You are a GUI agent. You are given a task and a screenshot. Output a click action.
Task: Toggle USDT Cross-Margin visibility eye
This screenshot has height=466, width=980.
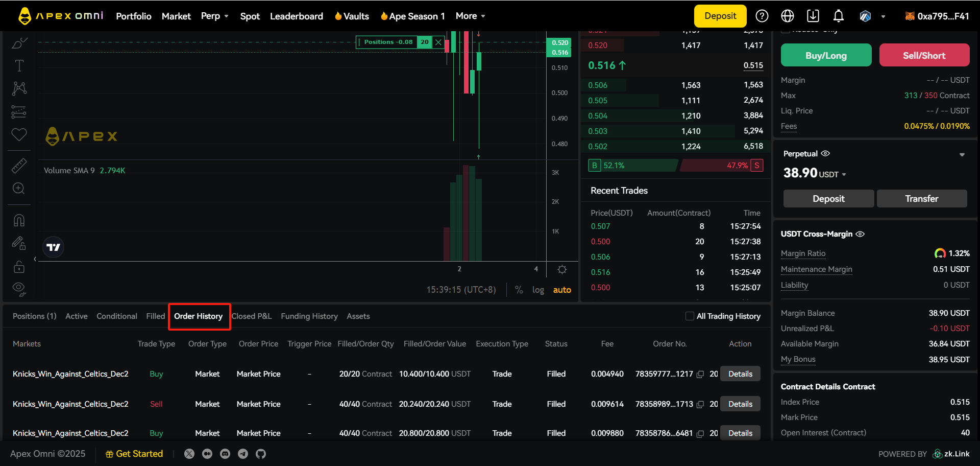(x=860, y=234)
